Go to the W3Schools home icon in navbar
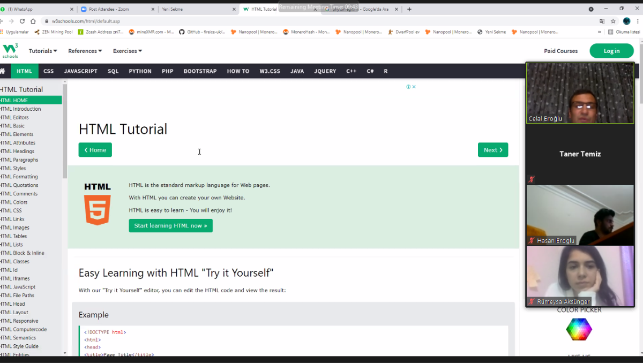Viewport: 643px width, 364px height. tap(3, 71)
